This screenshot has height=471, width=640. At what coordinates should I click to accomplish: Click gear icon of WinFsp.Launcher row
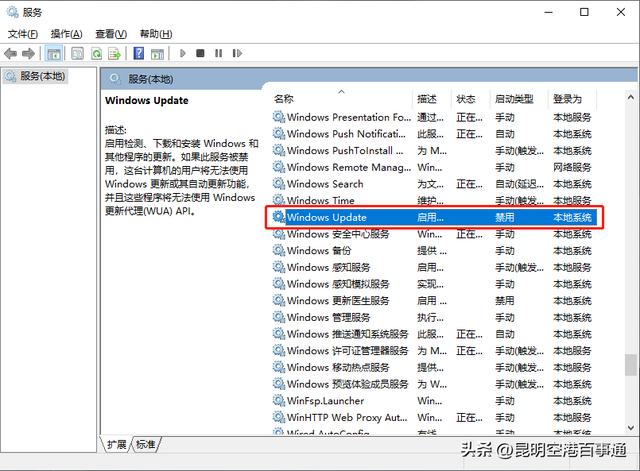tap(278, 400)
